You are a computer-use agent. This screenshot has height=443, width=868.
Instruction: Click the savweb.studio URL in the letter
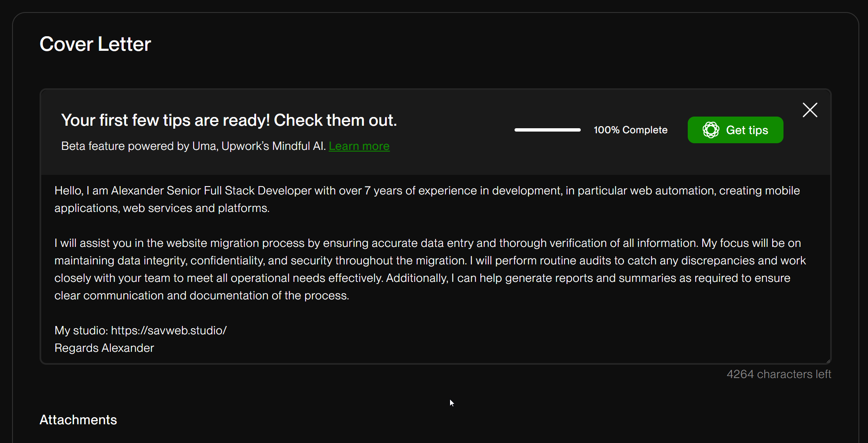(169, 331)
